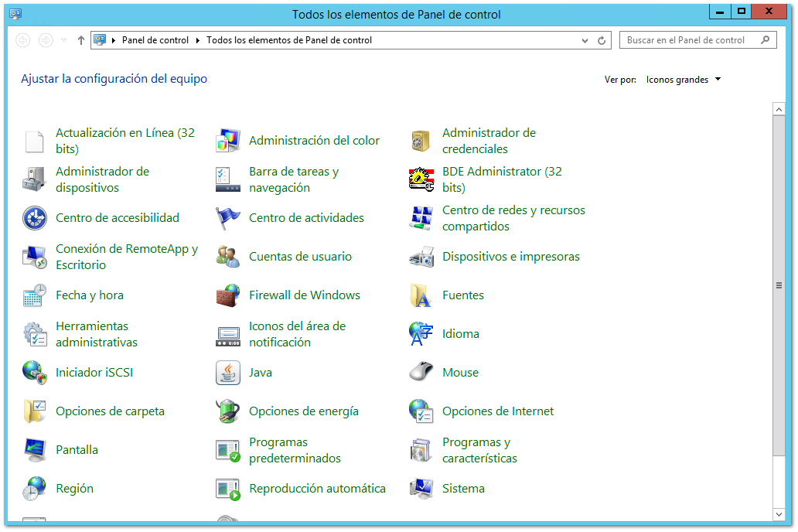Open the Cuentas de usuario link text
The width and height of the screenshot is (798, 532).
pos(300,257)
